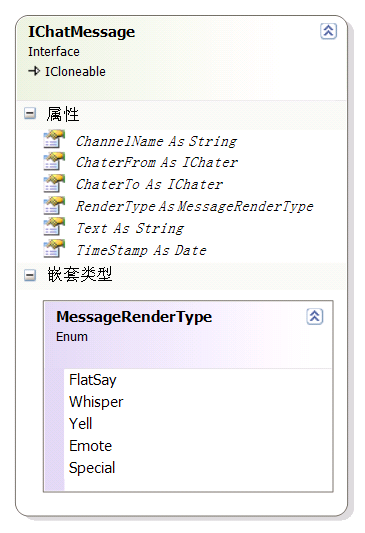Click the ICloneable interface label
The image size is (365, 533).
coord(75,71)
